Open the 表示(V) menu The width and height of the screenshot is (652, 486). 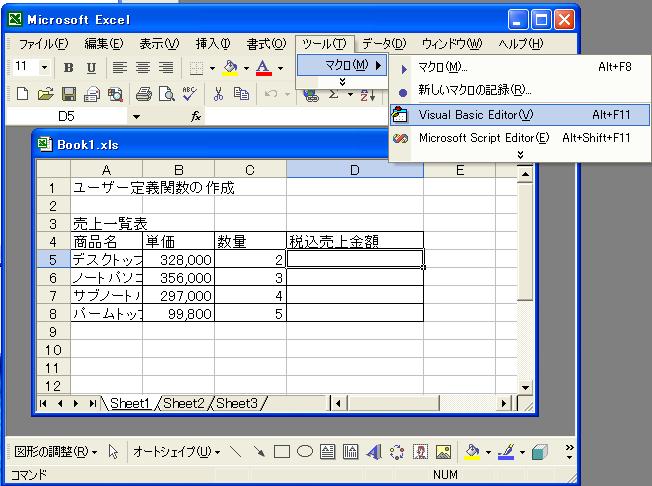[159, 44]
